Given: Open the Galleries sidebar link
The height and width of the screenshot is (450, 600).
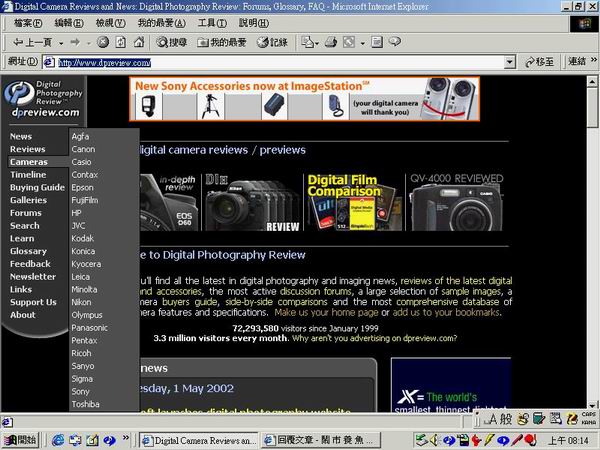Looking at the screenshot, I should (28, 200).
